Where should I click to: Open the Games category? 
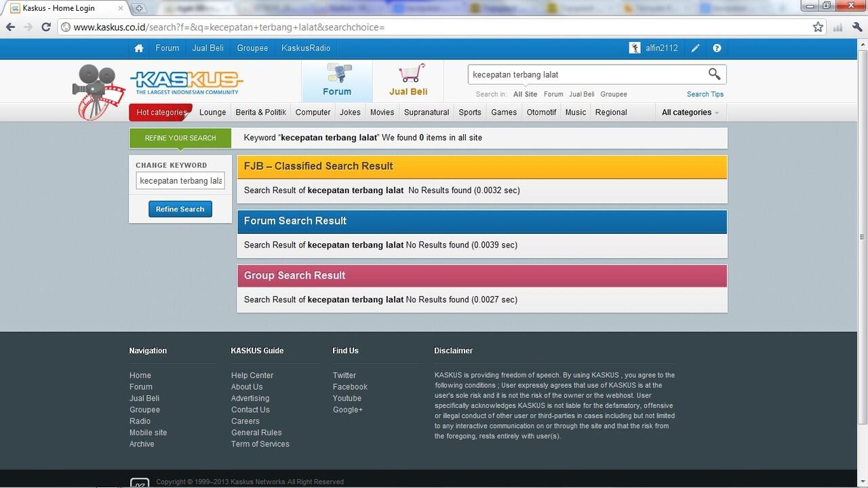(504, 113)
